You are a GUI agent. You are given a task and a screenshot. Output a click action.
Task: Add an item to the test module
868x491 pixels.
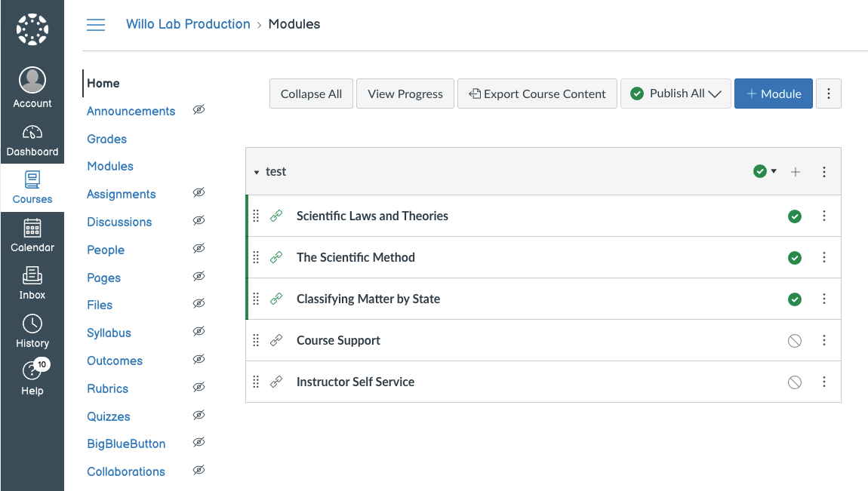[x=795, y=172]
